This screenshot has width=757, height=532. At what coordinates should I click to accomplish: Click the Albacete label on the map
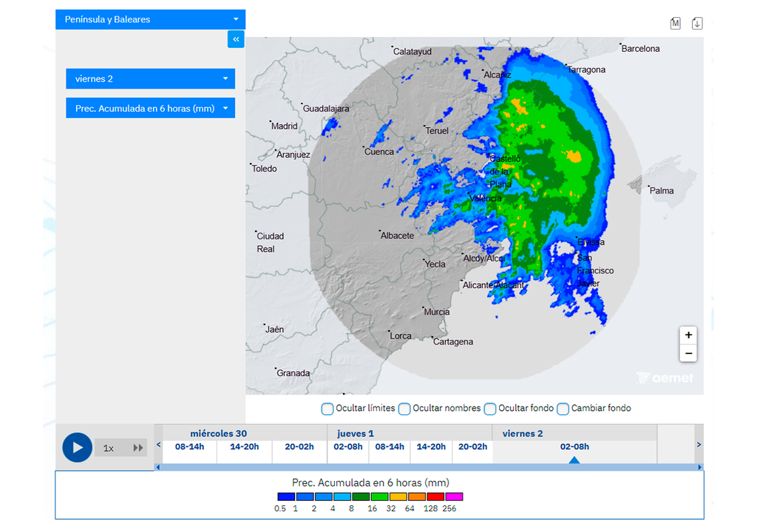pyautogui.click(x=397, y=236)
